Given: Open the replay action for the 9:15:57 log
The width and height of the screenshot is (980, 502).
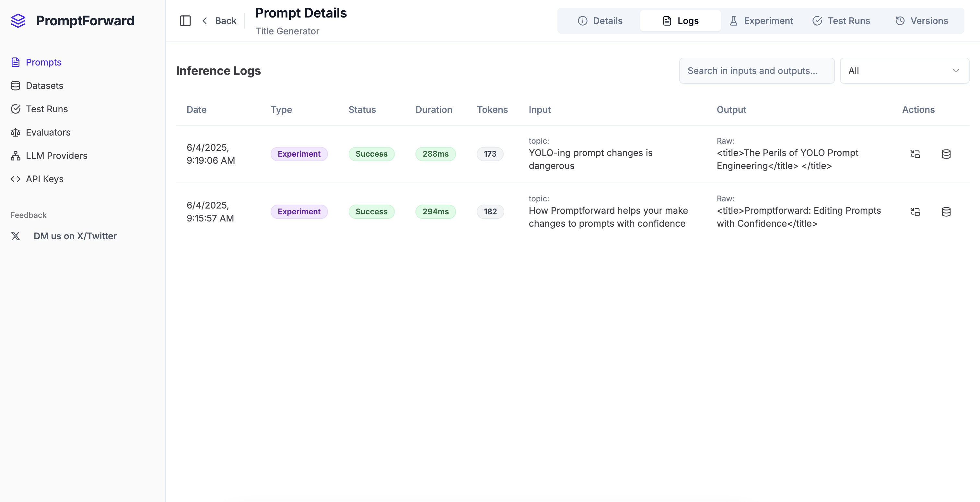Looking at the screenshot, I should point(915,212).
